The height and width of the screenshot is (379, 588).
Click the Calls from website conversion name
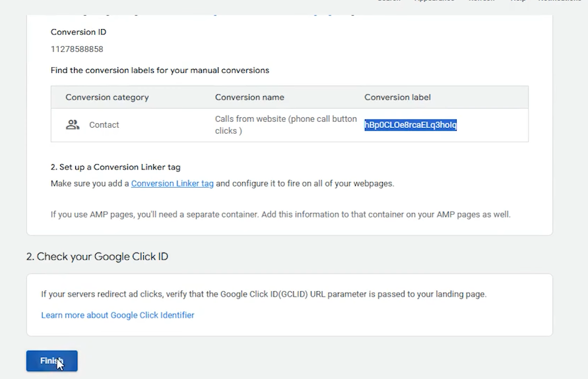point(286,125)
